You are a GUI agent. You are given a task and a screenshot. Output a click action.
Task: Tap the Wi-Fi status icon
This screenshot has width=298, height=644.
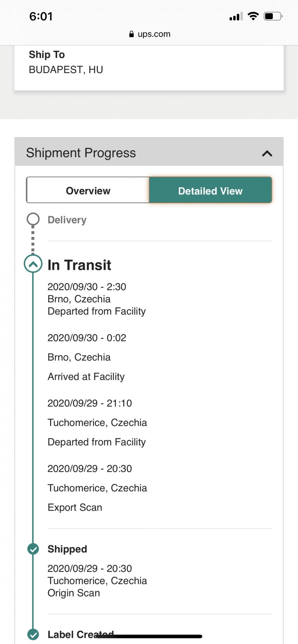254,16
